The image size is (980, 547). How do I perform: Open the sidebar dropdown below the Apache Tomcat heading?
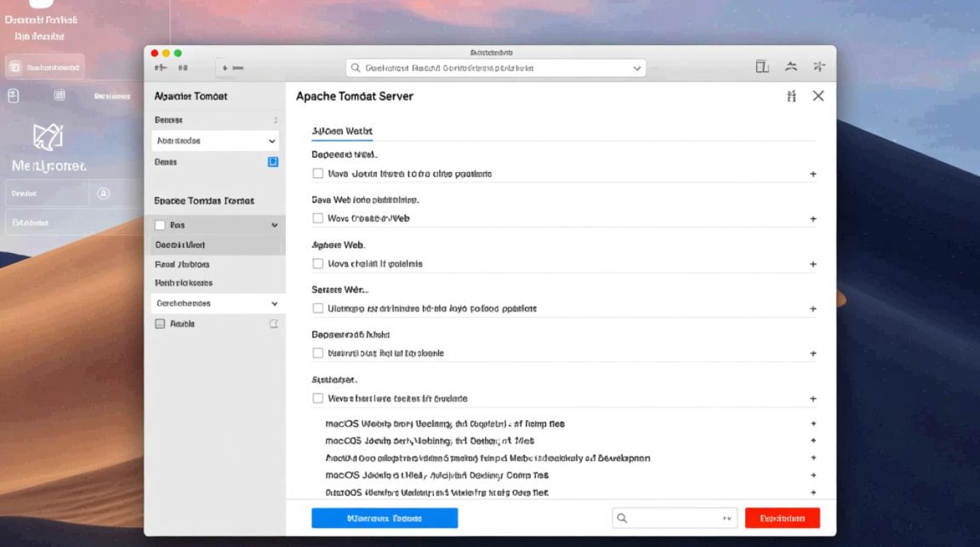pyautogui.click(x=217, y=141)
